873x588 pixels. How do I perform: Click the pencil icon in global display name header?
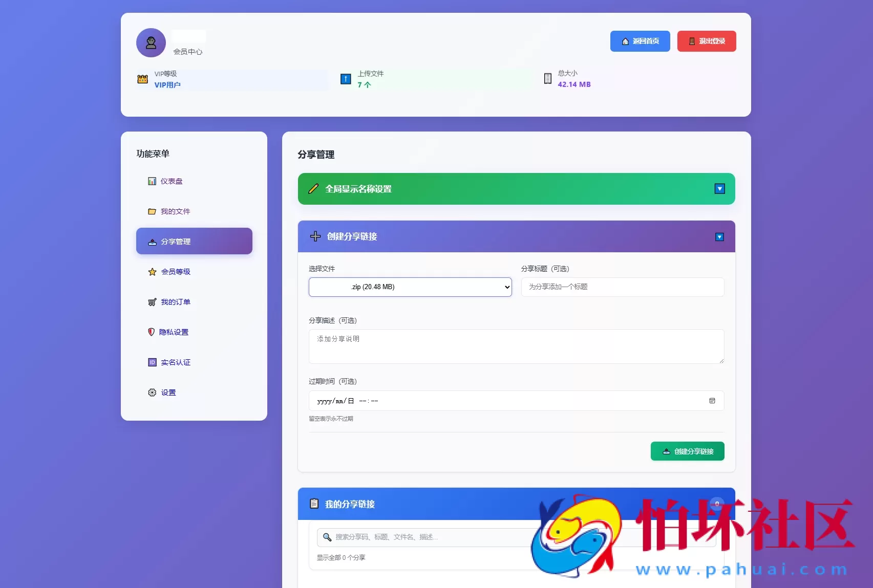coord(313,189)
